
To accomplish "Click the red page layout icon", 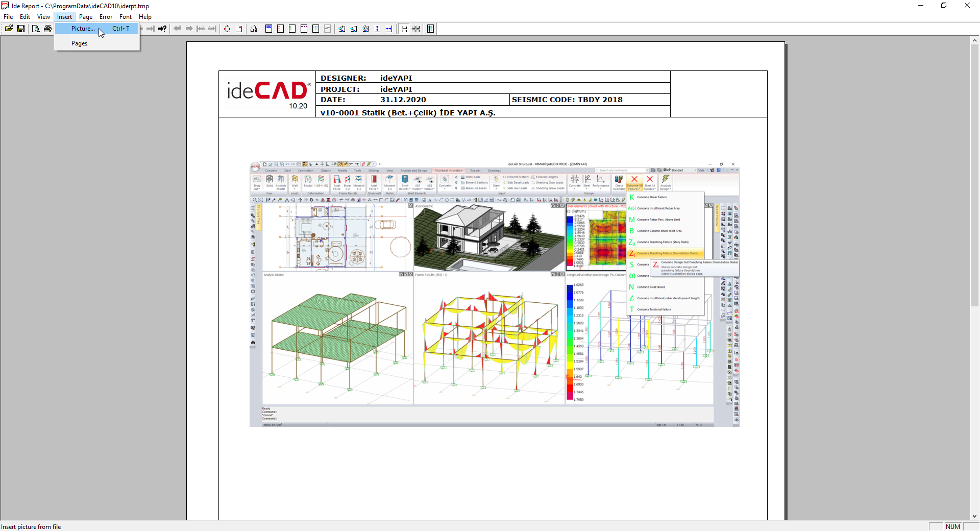I will [280, 29].
